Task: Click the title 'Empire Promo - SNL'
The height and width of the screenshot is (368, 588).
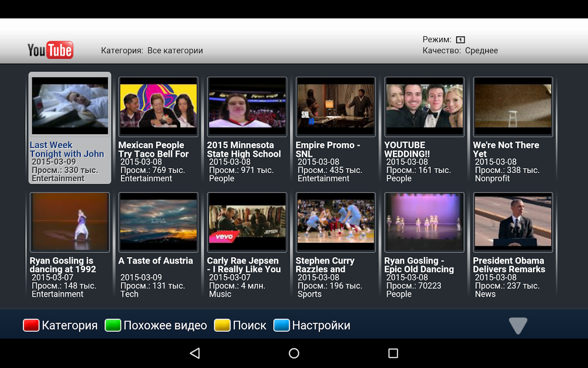Action: (328, 149)
